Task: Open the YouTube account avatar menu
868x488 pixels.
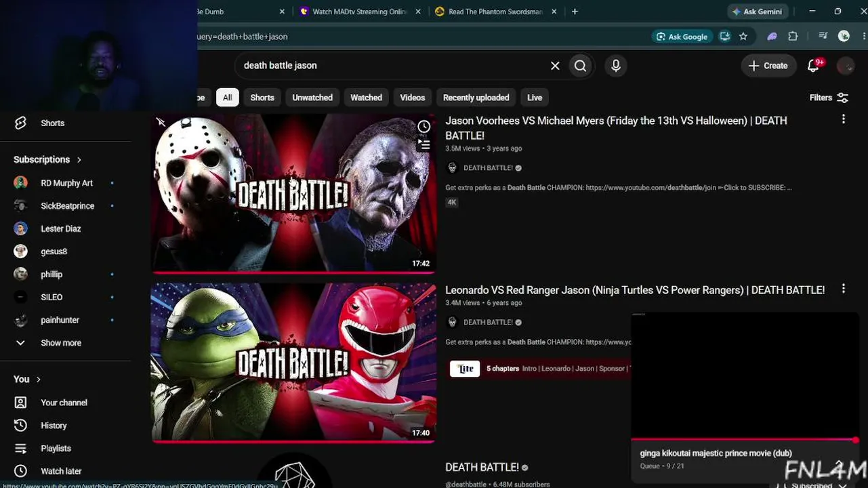Action: click(845, 66)
